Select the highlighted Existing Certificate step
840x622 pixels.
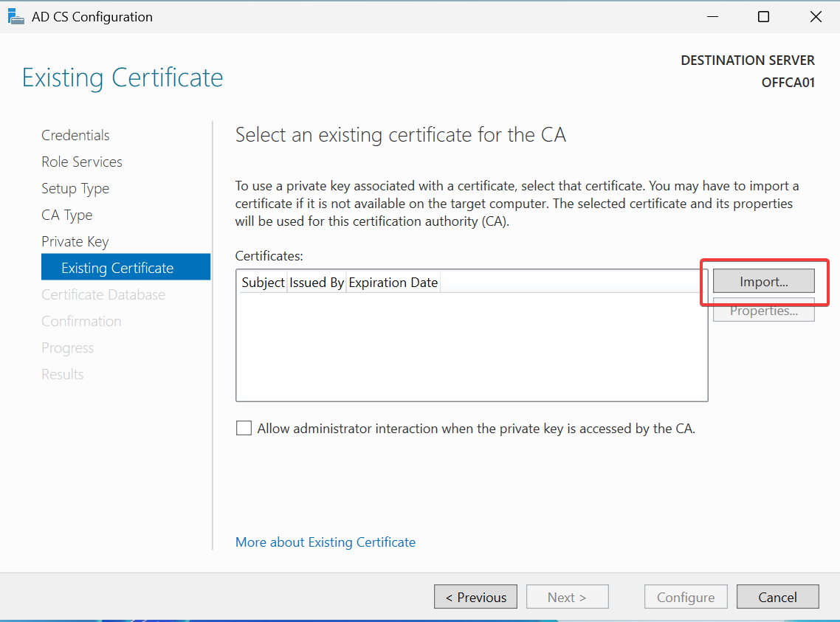[117, 268]
